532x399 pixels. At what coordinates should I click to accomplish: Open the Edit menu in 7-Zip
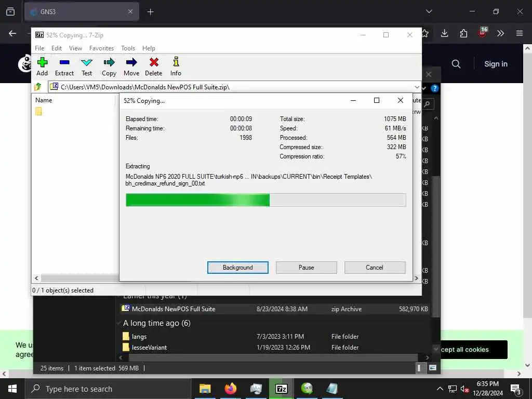pyautogui.click(x=56, y=48)
